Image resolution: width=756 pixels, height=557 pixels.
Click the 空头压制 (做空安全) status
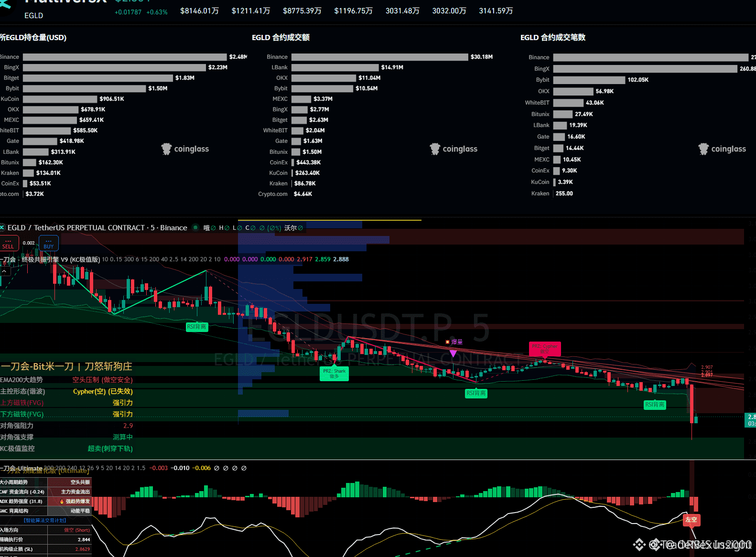pos(102,380)
